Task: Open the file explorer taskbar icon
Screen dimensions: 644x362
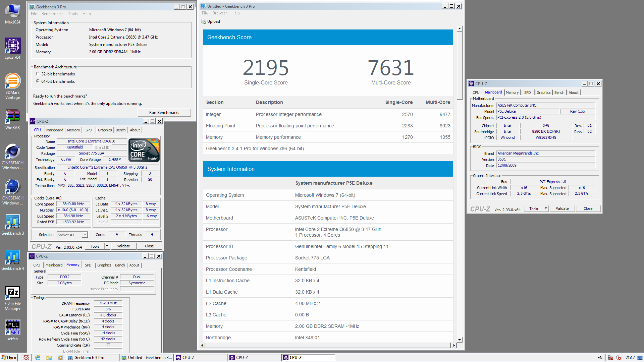Action: tap(49, 358)
